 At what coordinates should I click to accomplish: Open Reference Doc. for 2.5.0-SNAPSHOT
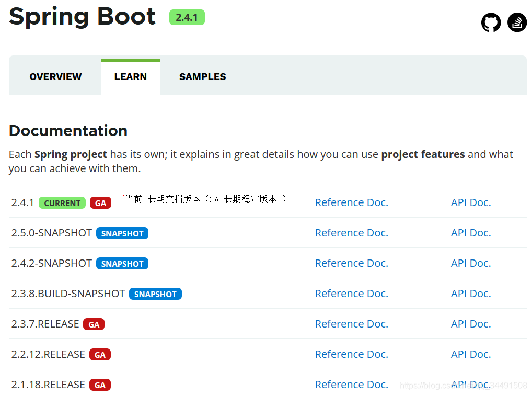click(x=352, y=233)
